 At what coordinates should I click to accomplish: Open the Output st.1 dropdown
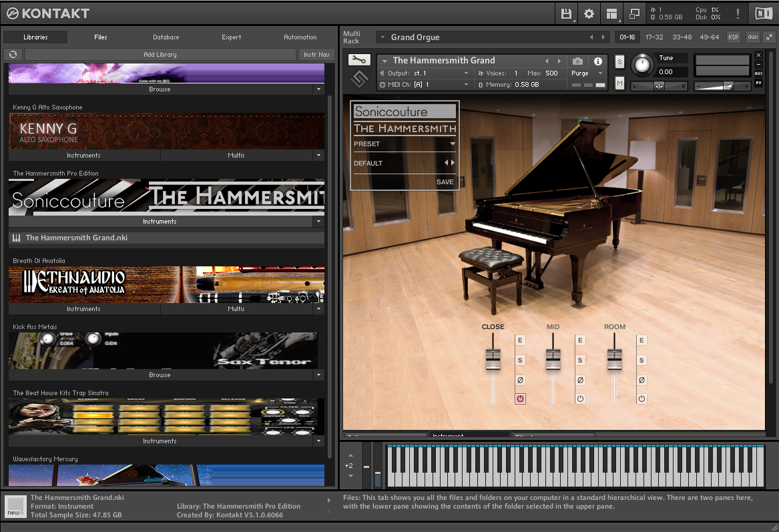point(424,73)
